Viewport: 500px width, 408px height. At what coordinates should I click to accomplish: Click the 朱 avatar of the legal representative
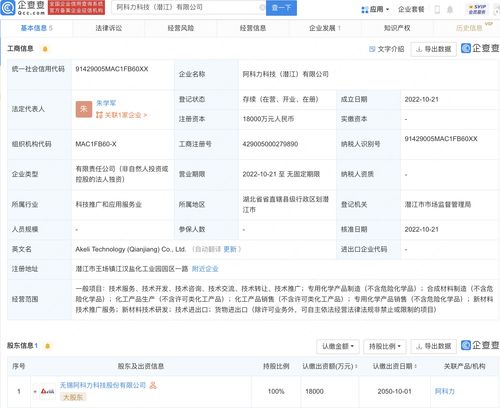click(x=84, y=109)
